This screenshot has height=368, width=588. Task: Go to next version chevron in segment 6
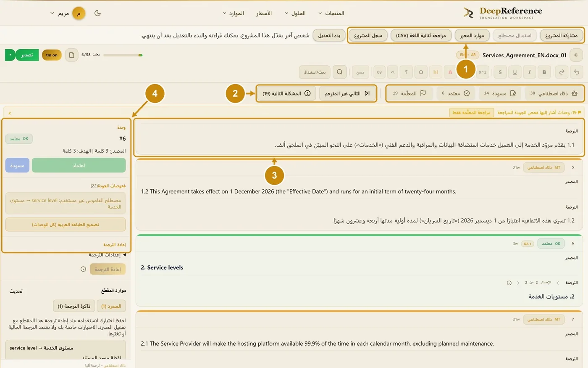point(518,283)
